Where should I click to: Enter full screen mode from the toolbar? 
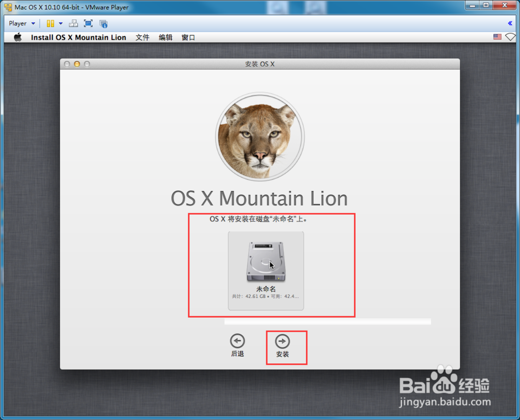pyautogui.click(x=88, y=23)
